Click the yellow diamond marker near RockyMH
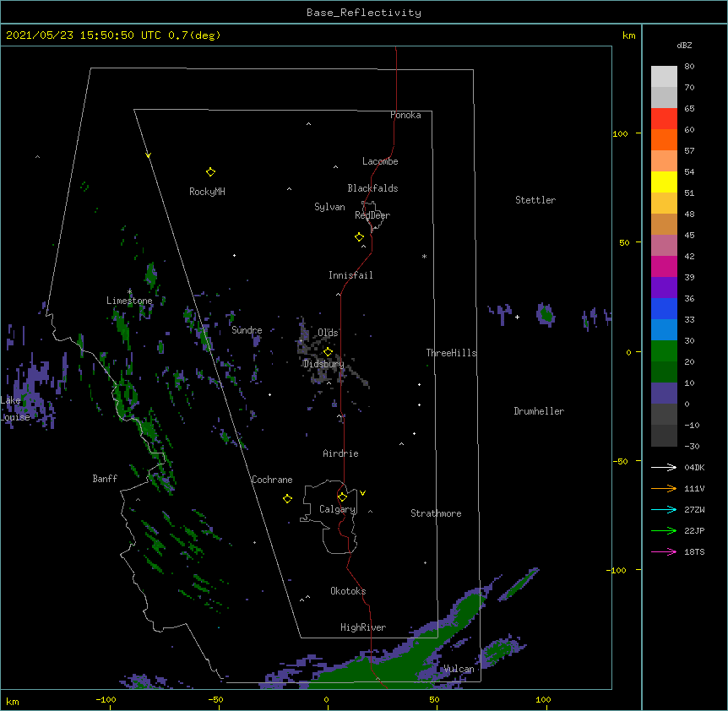The height and width of the screenshot is (711, 728). tap(211, 172)
